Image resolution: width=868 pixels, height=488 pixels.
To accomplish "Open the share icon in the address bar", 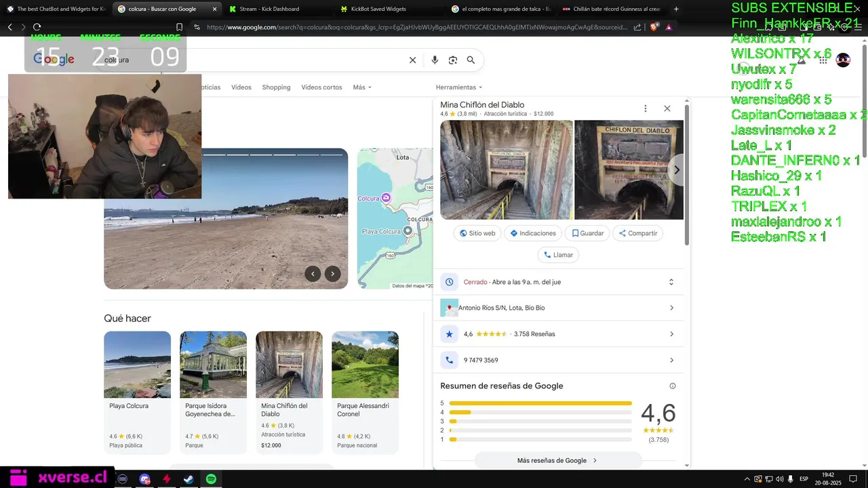I will click(x=637, y=27).
